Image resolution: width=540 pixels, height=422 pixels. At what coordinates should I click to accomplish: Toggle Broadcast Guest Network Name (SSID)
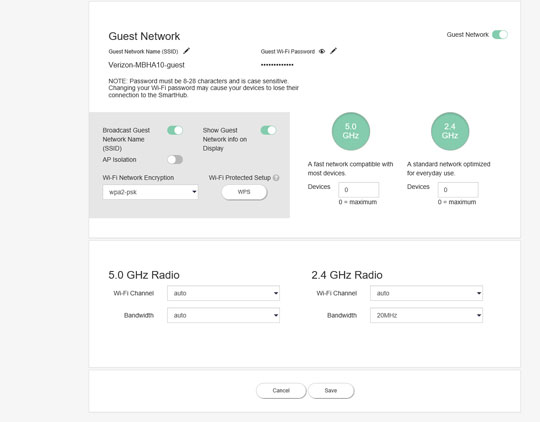(x=175, y=130)
